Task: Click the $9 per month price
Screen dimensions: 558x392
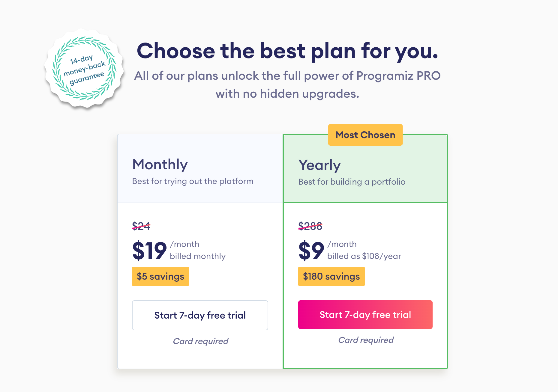Action: [x=311, y=251]
